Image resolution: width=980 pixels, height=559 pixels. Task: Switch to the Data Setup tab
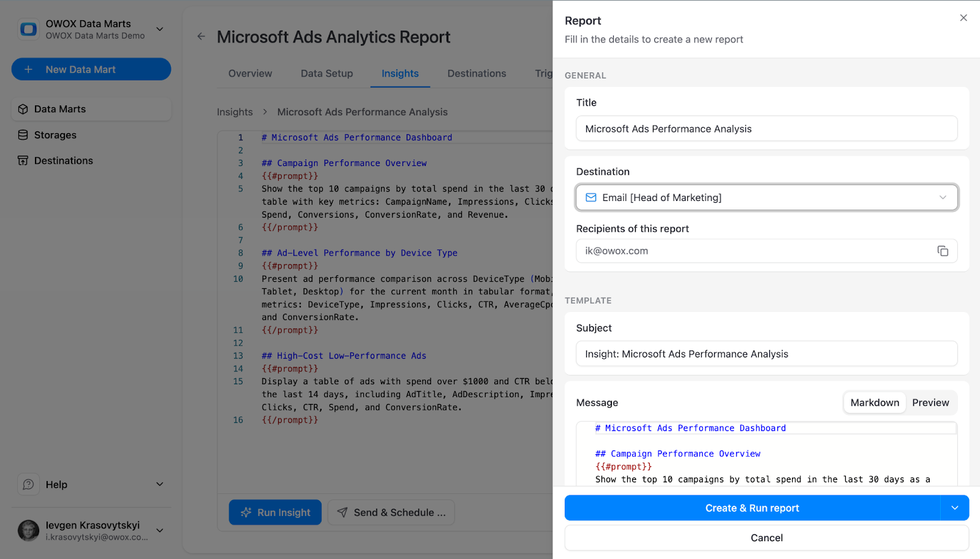coord(326,73)
